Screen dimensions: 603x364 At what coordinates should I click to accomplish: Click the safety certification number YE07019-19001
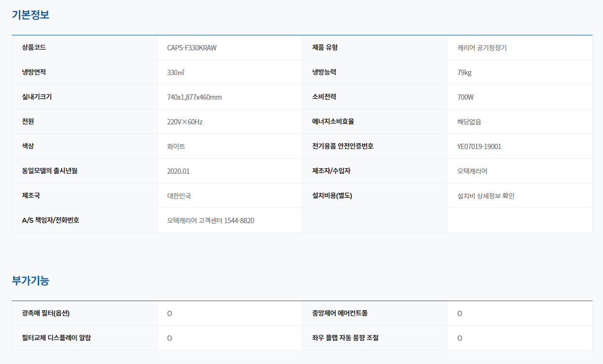(479, 147)
